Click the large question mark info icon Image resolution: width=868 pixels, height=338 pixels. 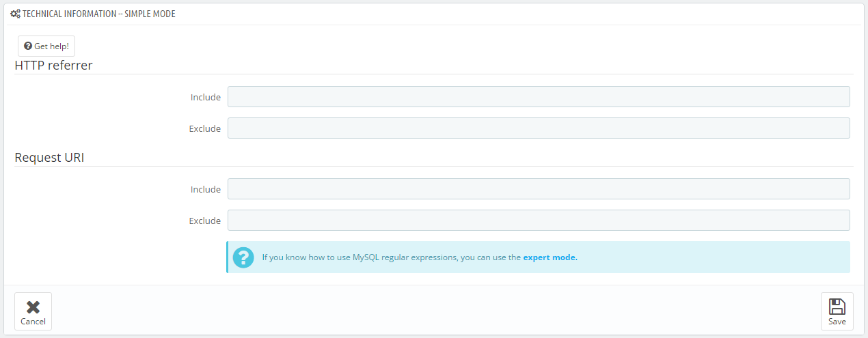pos(243,257)
